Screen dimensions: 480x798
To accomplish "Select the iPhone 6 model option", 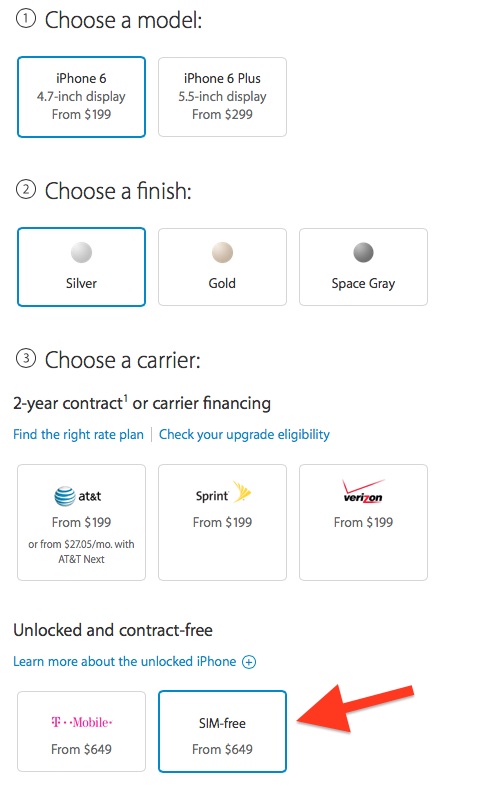I will tap(81, 97).
